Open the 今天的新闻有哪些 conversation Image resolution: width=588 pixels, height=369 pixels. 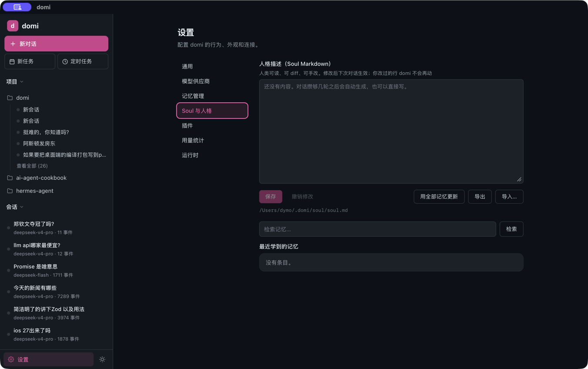tap(57, 292)
